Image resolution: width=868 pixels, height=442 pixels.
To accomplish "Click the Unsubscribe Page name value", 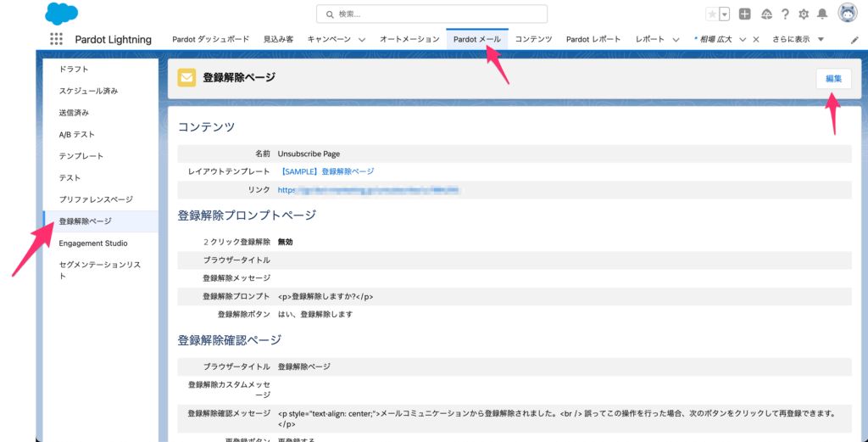I will click(x=309, y=154).
